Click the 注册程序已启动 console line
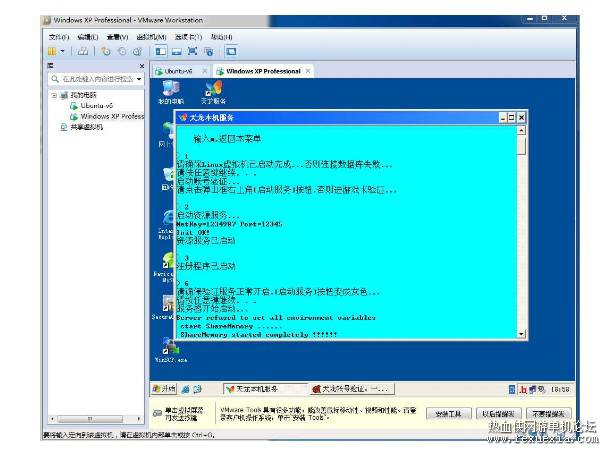The width and height of the screenshot is (607, 454). (206, 266)
